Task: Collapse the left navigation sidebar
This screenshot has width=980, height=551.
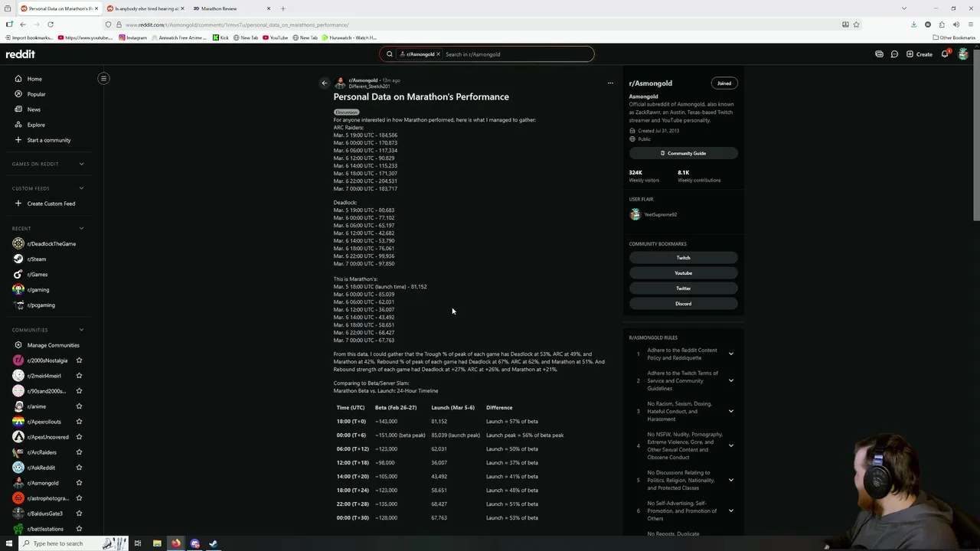Action: [103, 78]
